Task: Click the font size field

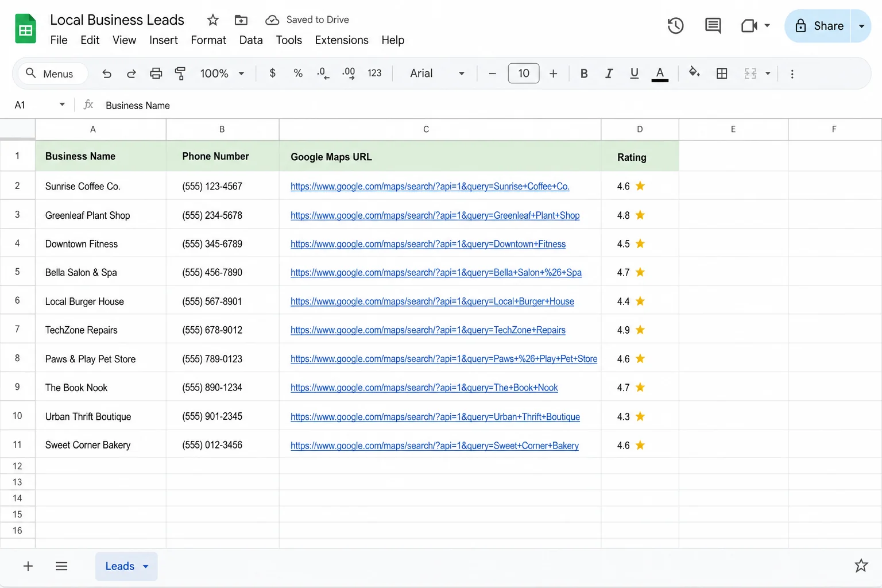Action: click(524, 73)
